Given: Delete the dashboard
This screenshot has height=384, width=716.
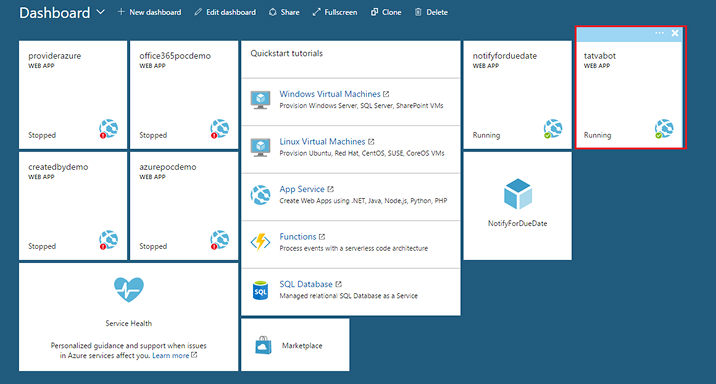Looking at the screenshot, I should tap(431, 12).
